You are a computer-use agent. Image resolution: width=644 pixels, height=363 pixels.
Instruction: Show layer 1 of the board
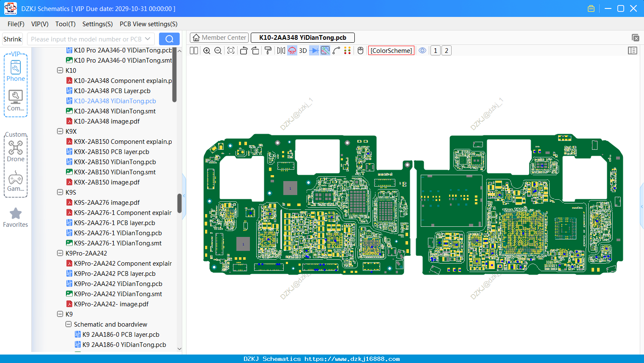[436, 50]
